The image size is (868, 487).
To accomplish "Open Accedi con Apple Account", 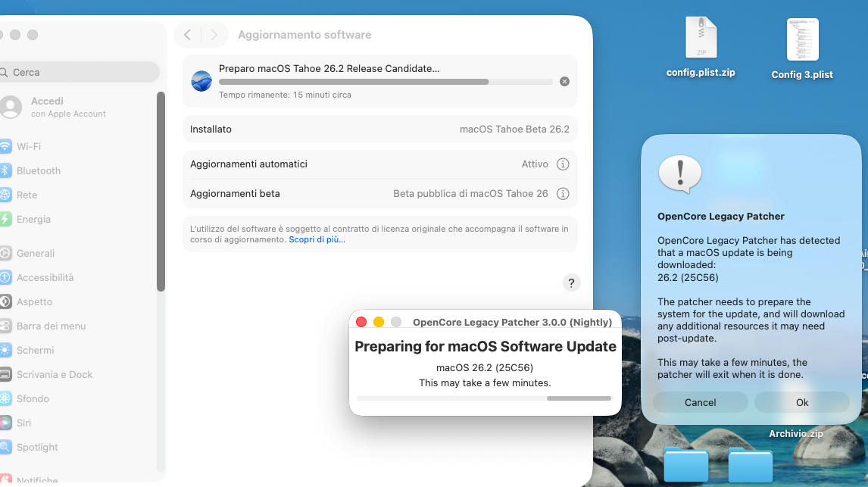I will pyautogui.click(x=68, y=107).
